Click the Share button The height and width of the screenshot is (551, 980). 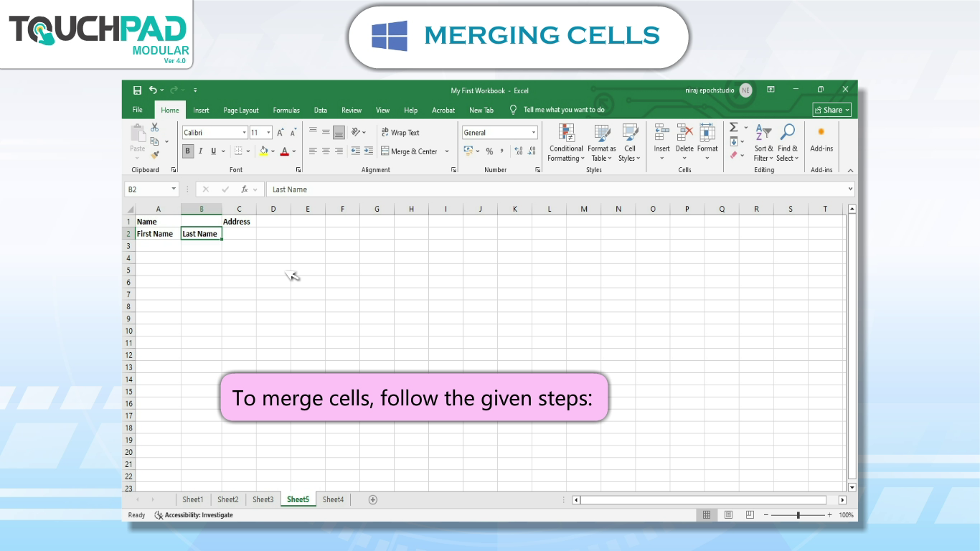pyautogui.click(x=831, y=110)
